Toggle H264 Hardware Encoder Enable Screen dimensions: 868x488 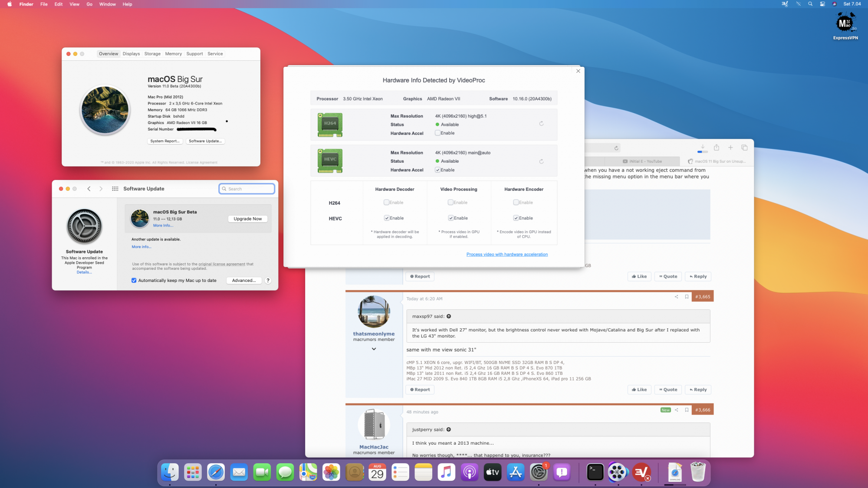(x=516, y=203)
